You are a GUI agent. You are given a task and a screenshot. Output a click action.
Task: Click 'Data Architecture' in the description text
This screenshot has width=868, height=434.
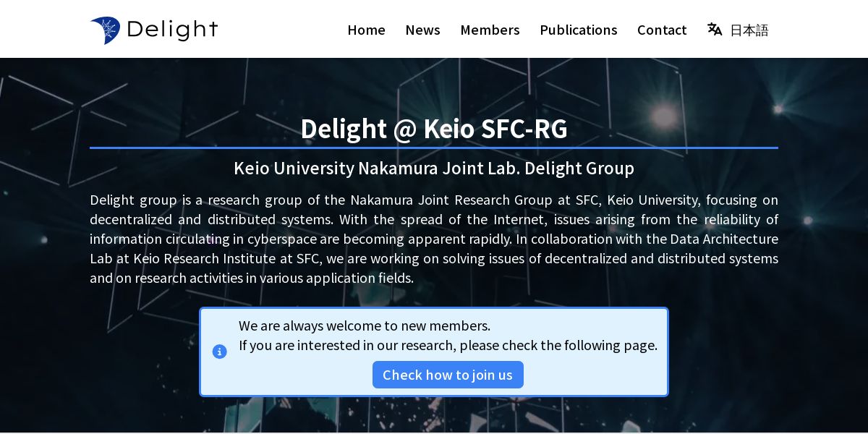tap(724, 239)
